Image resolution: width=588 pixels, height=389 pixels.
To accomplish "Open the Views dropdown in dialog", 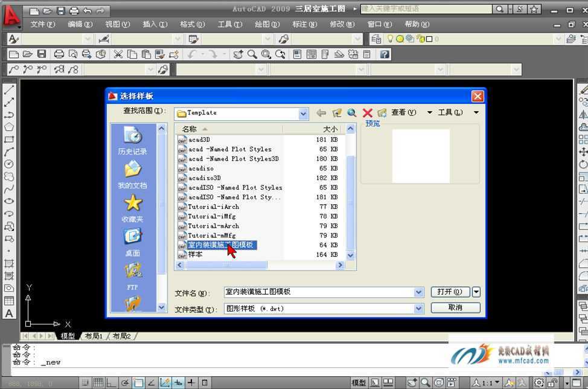I will 412,112.
